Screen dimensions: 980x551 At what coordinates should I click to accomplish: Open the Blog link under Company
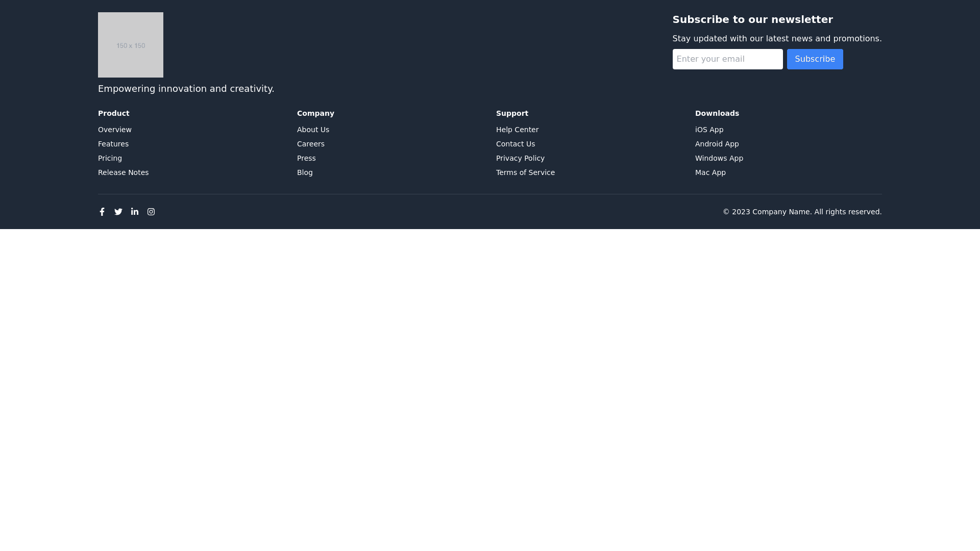305,172
